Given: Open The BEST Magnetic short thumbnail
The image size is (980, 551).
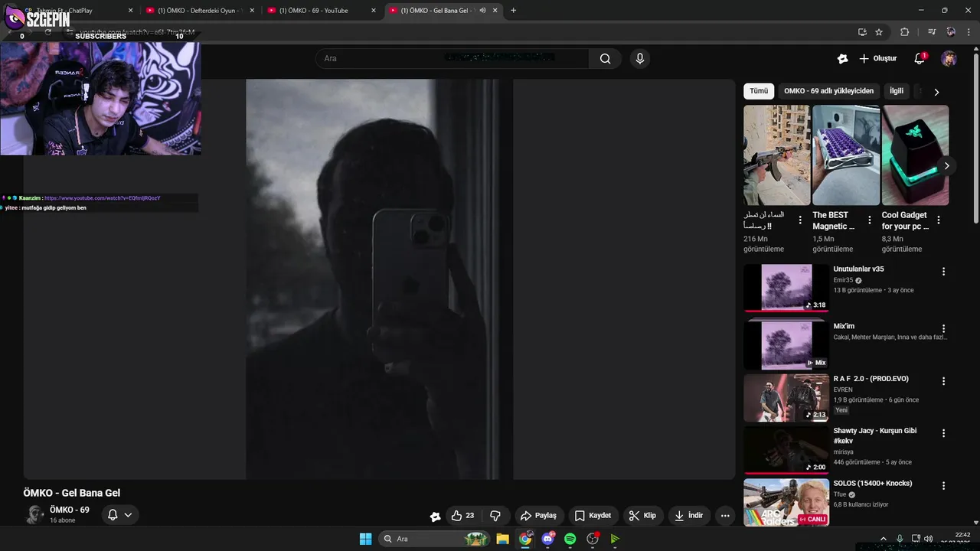Looking at the screenshot, I should 846,155.
